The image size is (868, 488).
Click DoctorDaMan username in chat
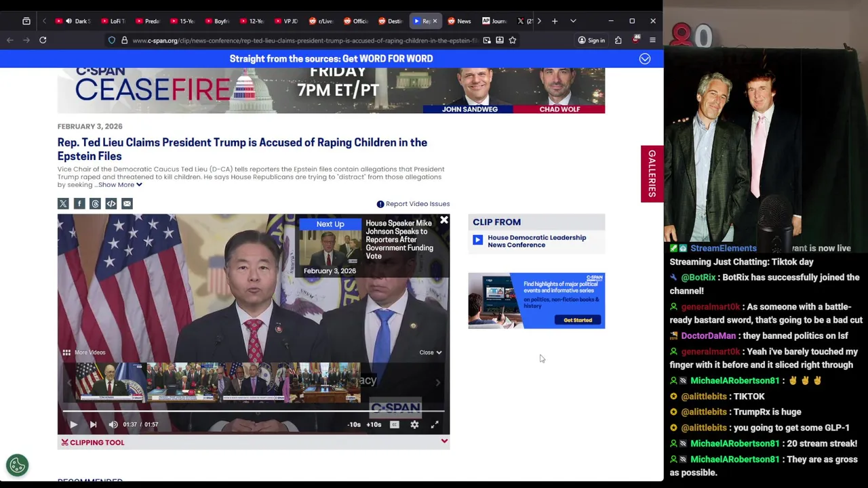[x=708, y=335]
